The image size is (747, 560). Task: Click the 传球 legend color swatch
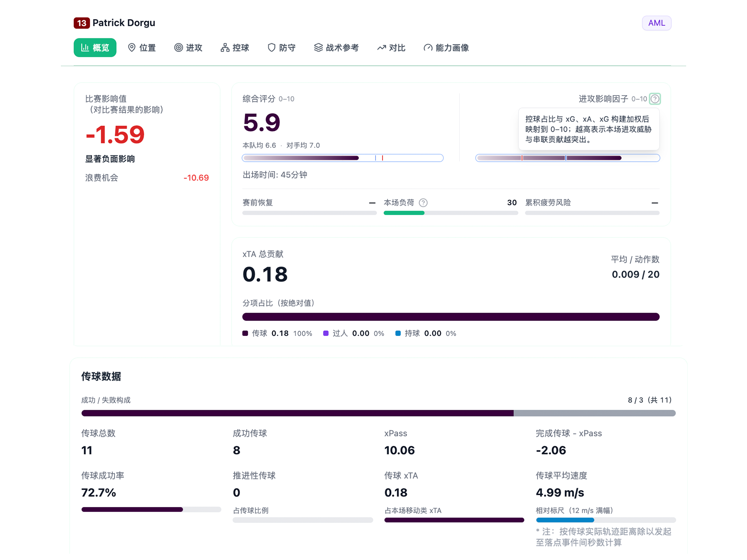pos(245,334)
